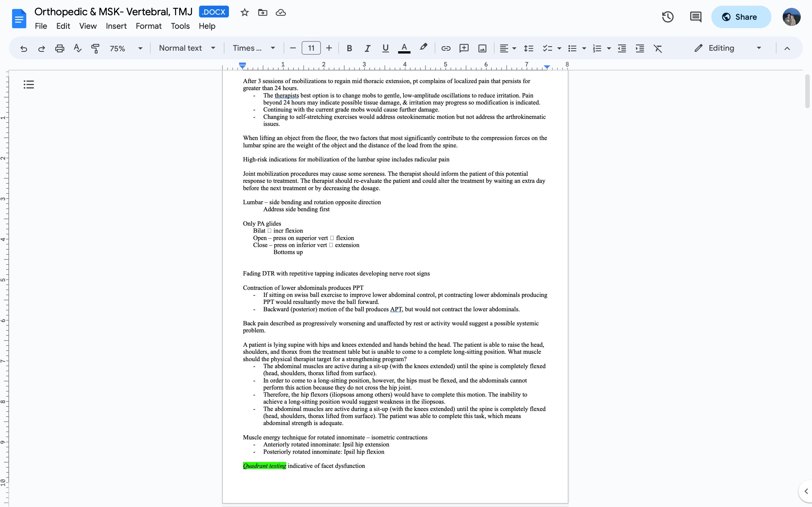Select the Paint format tool

click(x=95, y=48)
